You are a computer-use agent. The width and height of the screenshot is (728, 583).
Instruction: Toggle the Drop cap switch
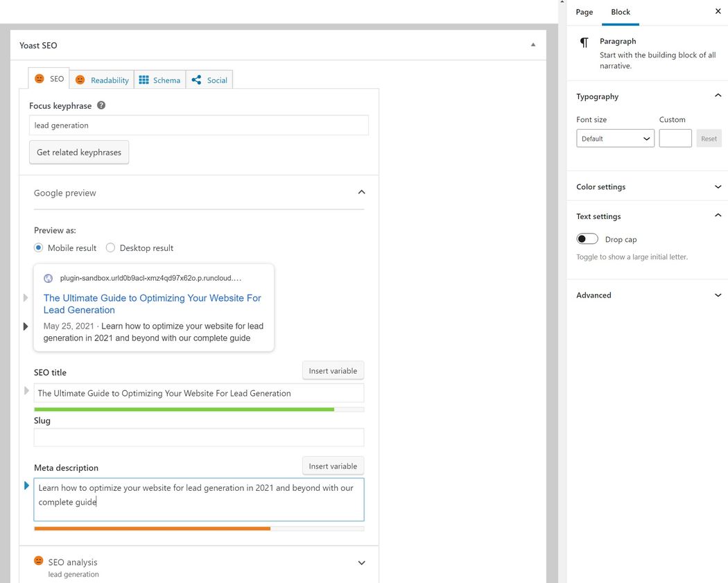point(587,238)
